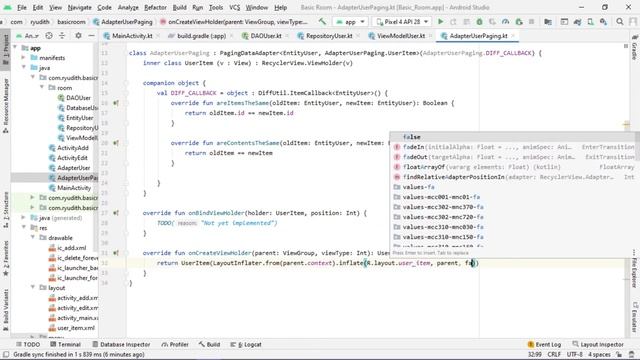Image resolution: width=640 pixels, height=360 pixels.
Task: Open SDK Manager icon in toolbar
Action: [x=603, y=22]
